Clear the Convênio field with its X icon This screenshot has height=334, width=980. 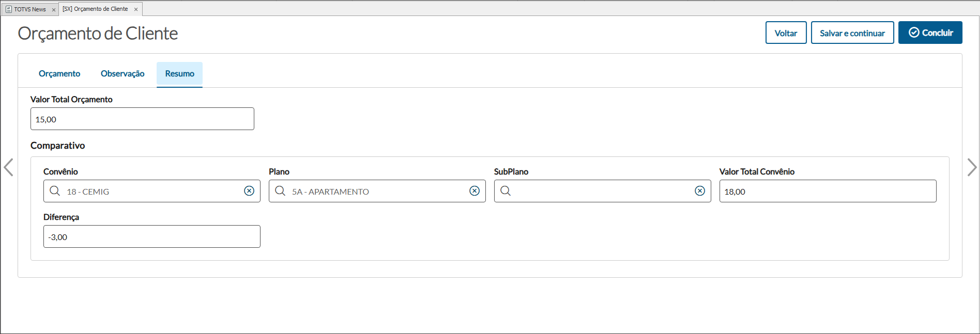pos(249,191)
